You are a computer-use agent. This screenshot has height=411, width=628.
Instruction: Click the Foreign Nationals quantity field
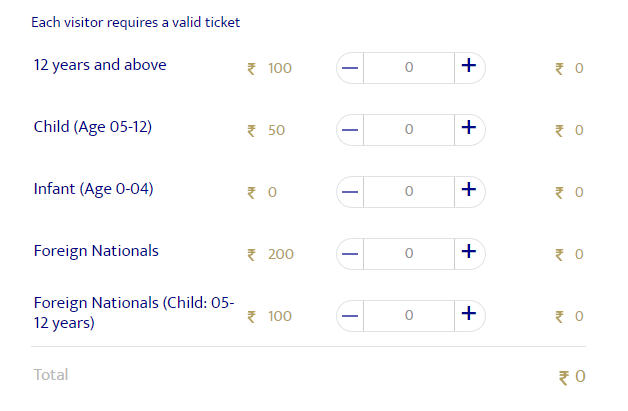click(408, 253)
